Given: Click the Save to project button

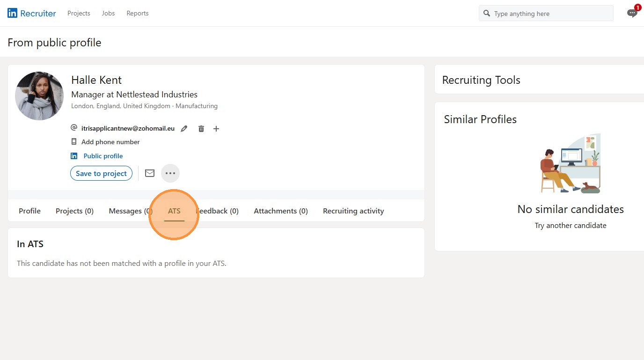Looking at the screenshot, I should tap(101, 173).
